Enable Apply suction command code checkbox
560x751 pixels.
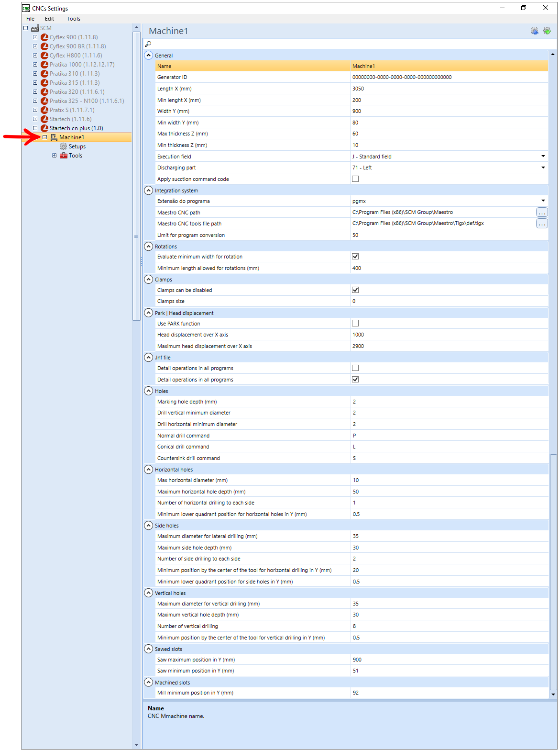[x=355, y=179]
